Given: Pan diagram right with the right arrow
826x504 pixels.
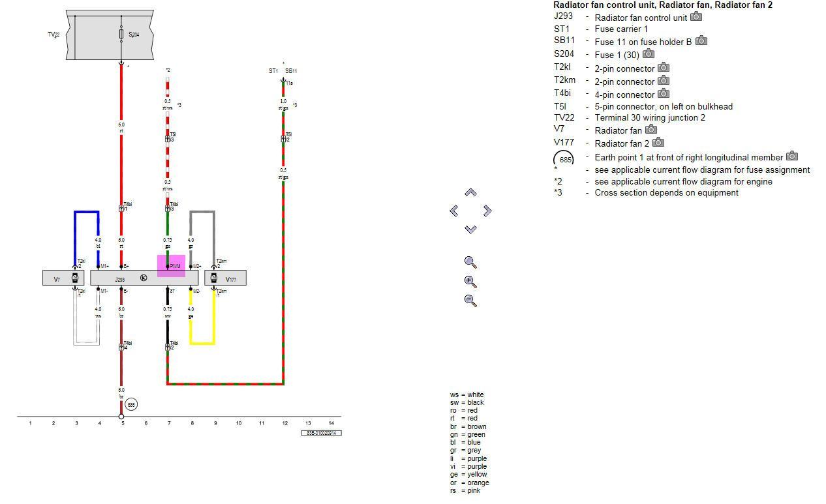Looking at the screenshot, I should pos(487,211).
